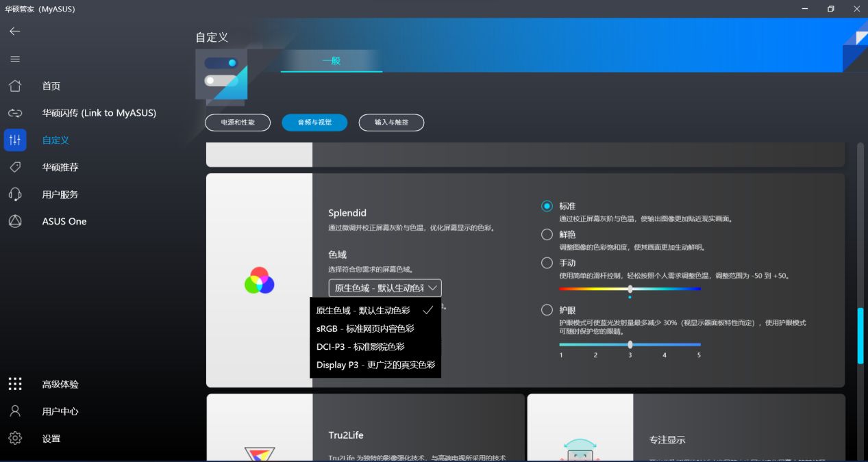The width and height of the screenshot is (868, 462).
Task: Enable 鲜艳 vivid color mode
Action: pyautogui.click(x=546, y=234)
